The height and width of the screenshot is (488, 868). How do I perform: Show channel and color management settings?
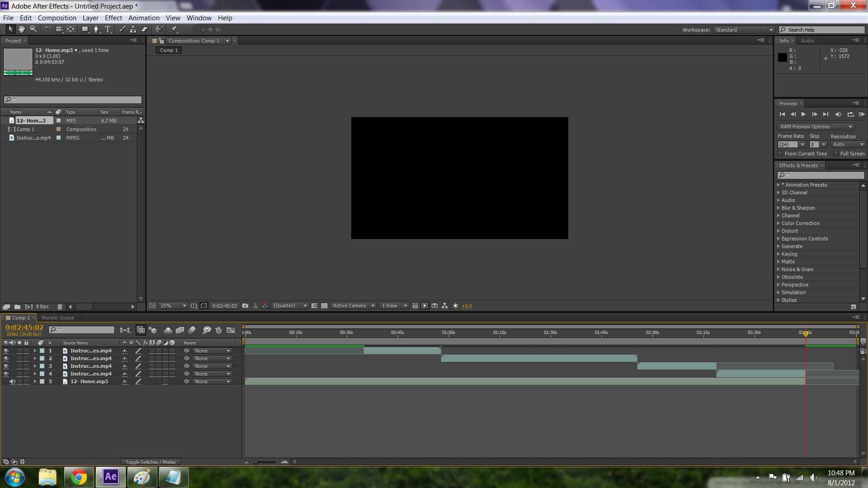[265, 306]
